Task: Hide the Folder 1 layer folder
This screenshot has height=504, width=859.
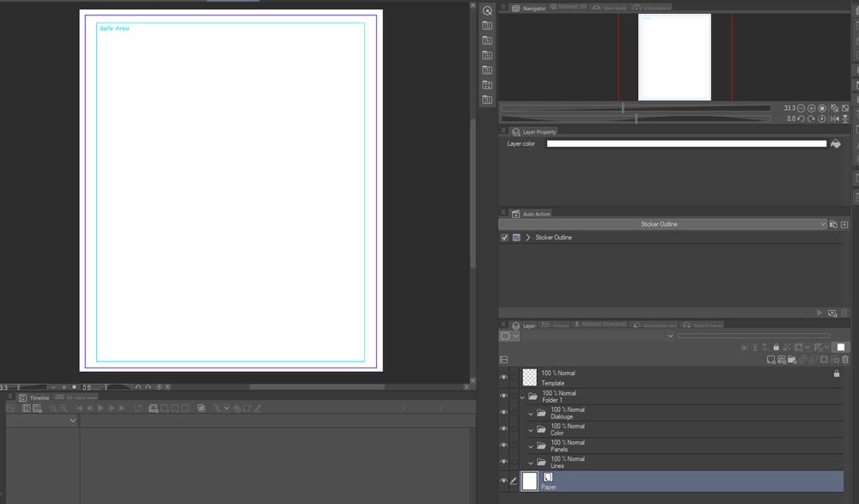Action: pyautogui.click(x=503, y=396)
